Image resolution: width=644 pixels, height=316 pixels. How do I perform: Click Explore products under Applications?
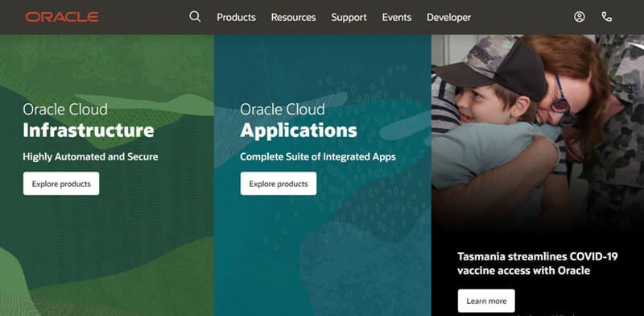[279, 184]
